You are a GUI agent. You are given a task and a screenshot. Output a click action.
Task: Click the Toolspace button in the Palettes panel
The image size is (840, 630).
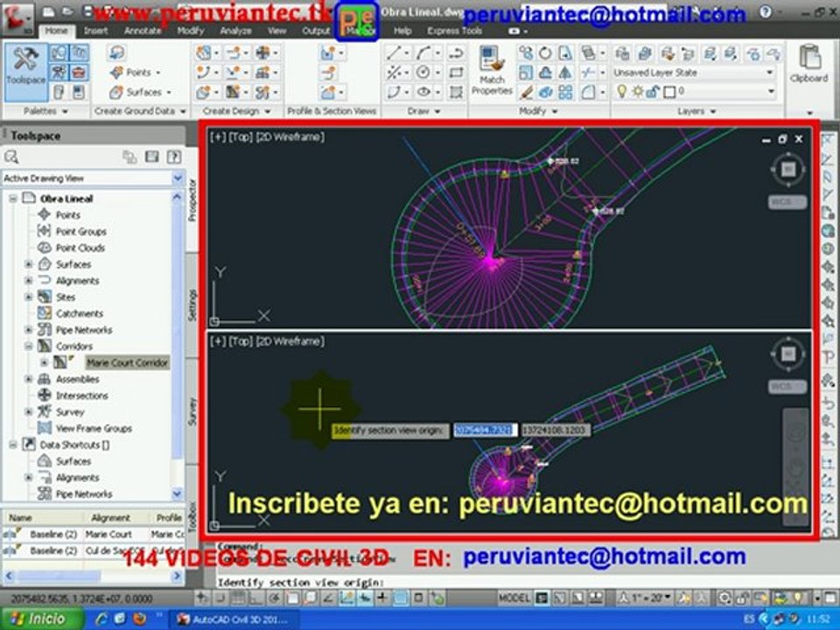coord(25,73)
